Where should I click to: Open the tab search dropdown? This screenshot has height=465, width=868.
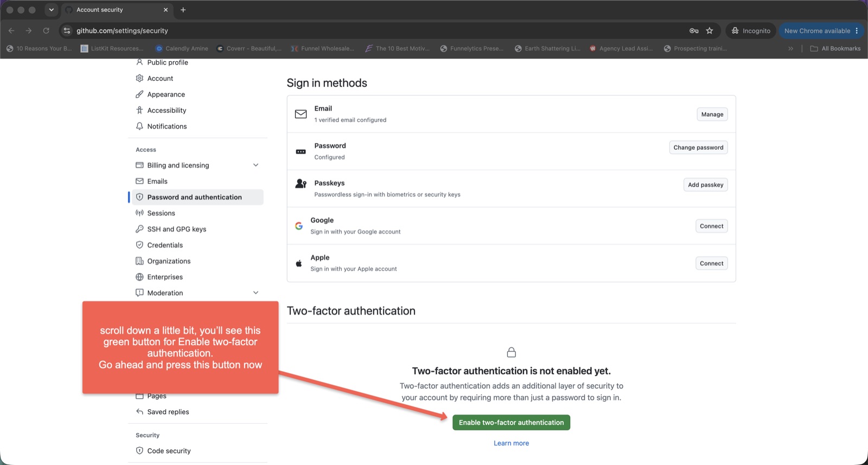click(51, 10)
